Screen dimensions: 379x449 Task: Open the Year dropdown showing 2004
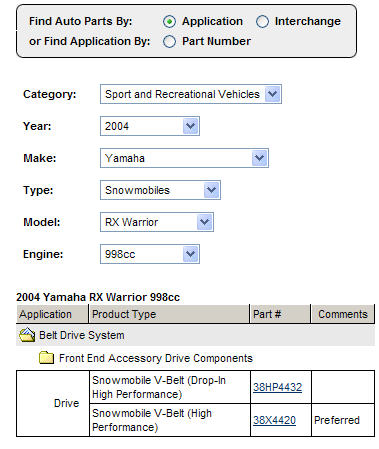tap(150, 126)
